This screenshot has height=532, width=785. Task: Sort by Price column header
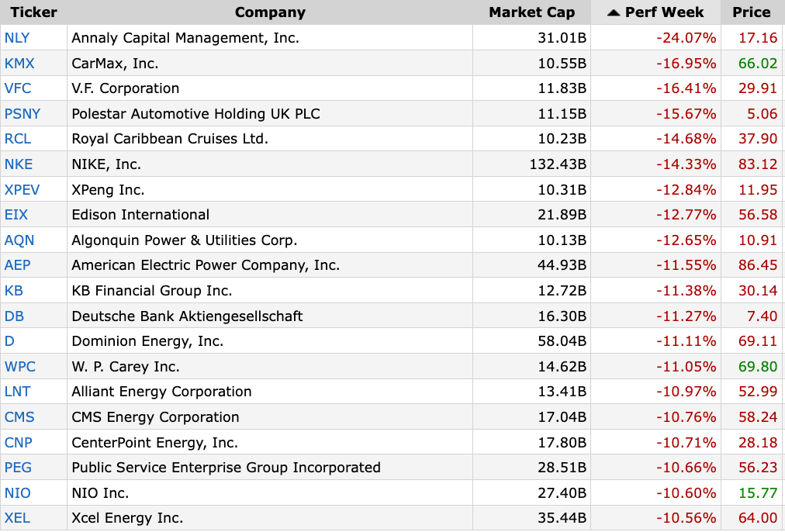pos(752,12)
